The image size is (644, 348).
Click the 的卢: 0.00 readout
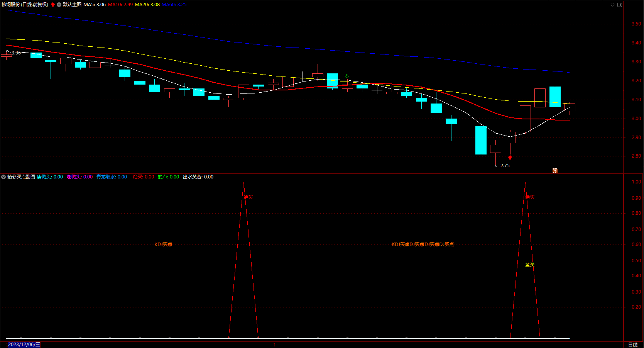click(168, 177)
